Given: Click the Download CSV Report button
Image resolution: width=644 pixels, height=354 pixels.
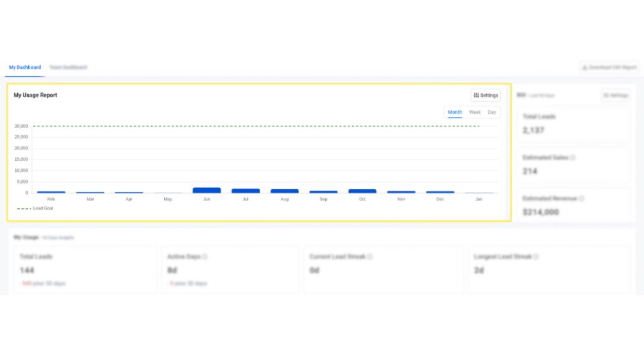Looking at the screenshot, I should coord(609,67).
